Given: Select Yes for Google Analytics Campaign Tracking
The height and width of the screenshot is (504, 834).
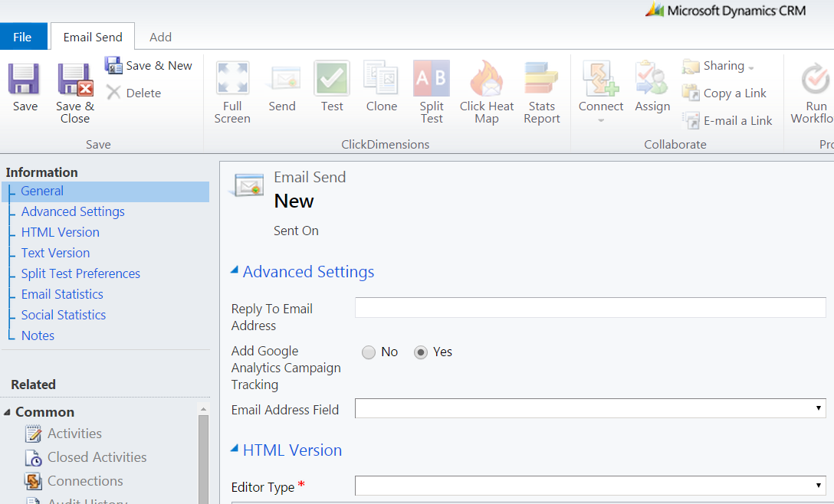Looking at the screenshot, I should point(422,352).
